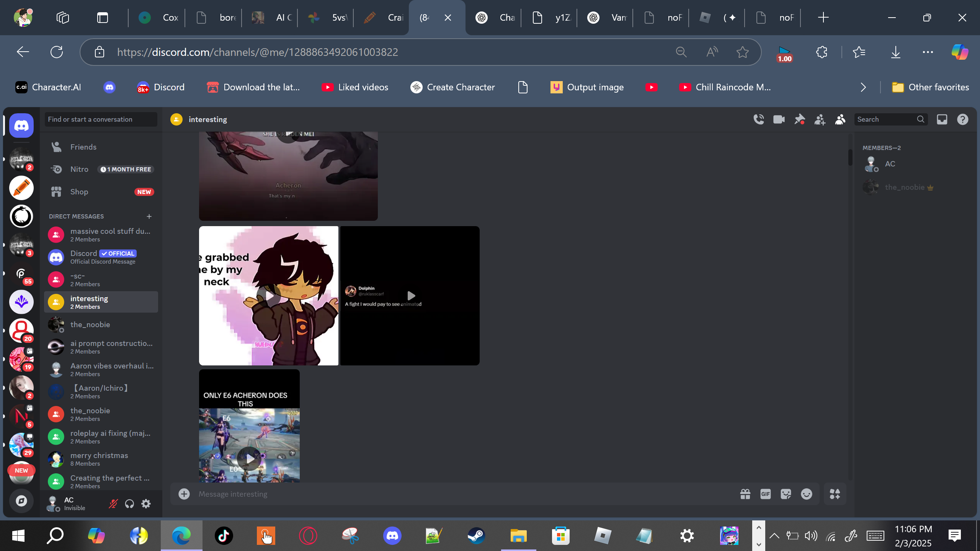Open Other favorites folder
Screen dimensions: 980x551
[x=931, y=87]
